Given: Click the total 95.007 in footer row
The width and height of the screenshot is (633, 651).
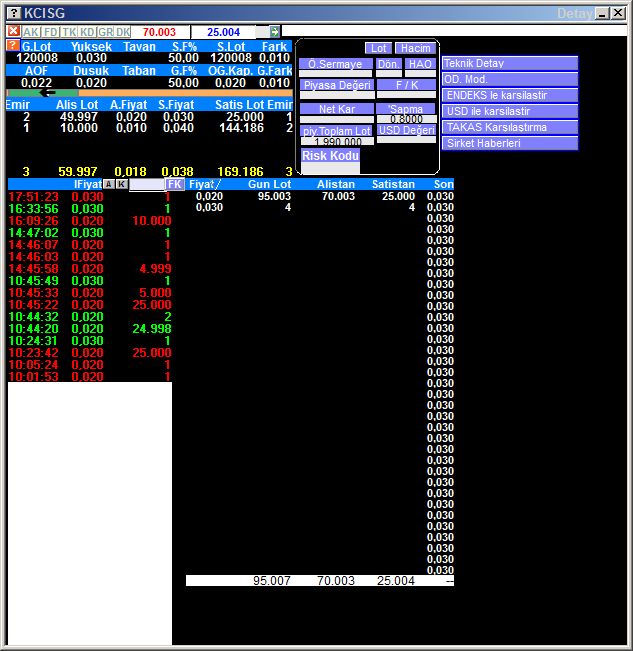Looking at the screenshot, I should [x=271, y=580].
